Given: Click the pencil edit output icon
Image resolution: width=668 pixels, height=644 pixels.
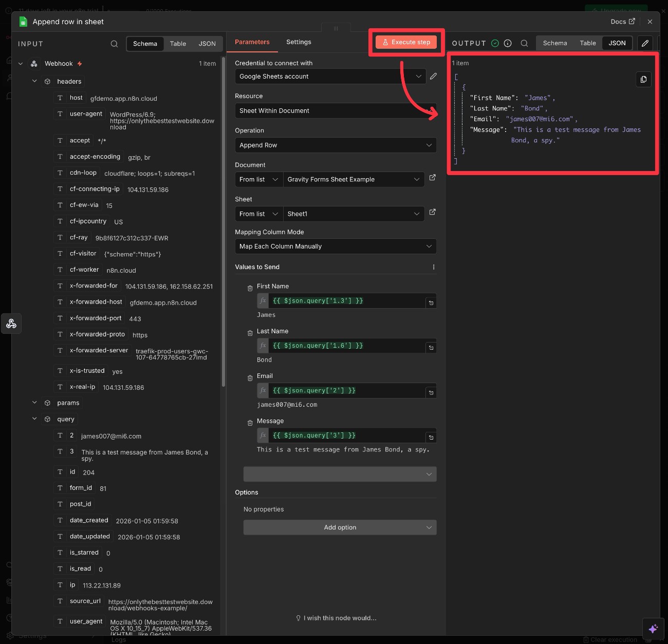Looking at the screenshot, I should click(x=645, y=43).
